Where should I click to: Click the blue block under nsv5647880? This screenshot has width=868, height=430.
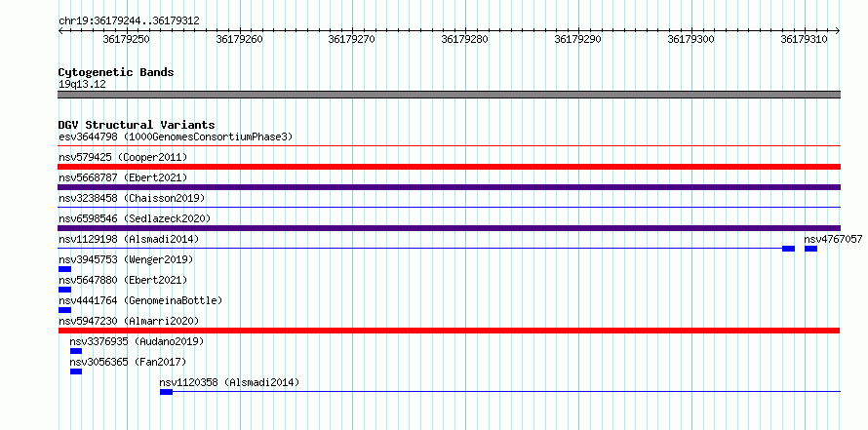pos(64,290)
